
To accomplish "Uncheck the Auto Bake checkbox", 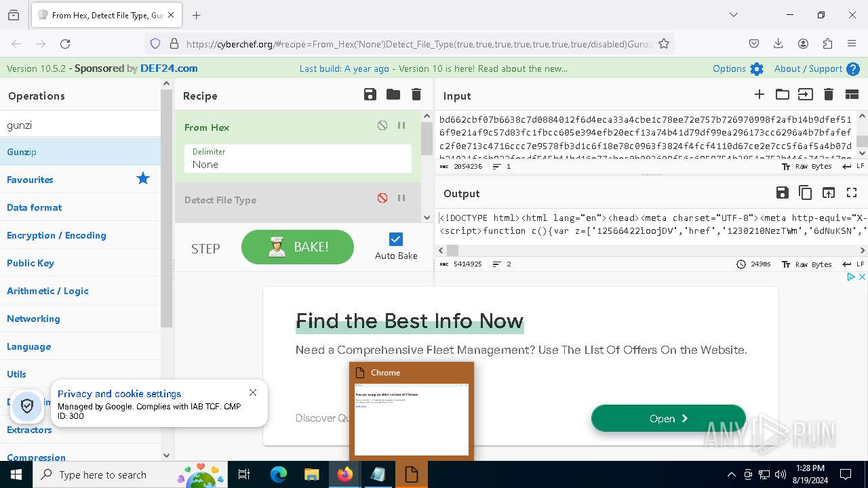I will coord(396,239).
